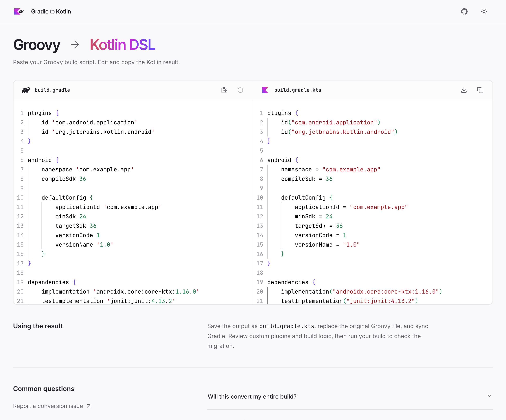This screenshot has height=420, width=506.
Task: Click the 'build.gradle.kts' file name label
Action: tap(298, 90)
